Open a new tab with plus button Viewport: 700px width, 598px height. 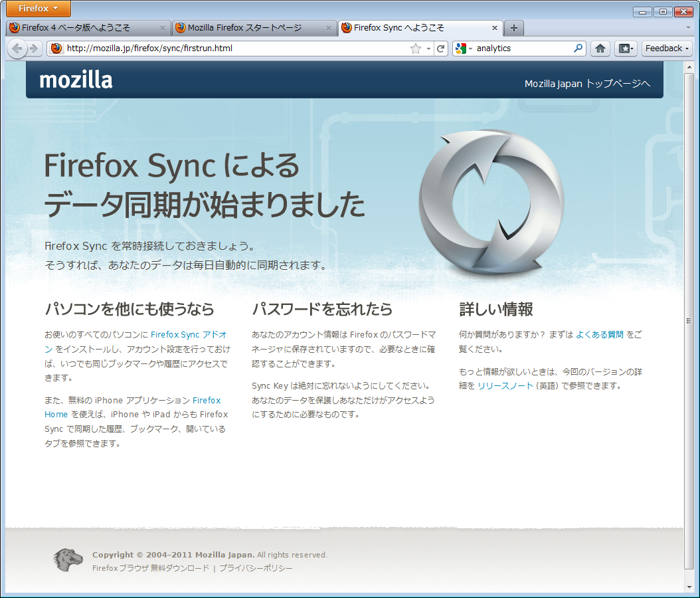(514, 28)
